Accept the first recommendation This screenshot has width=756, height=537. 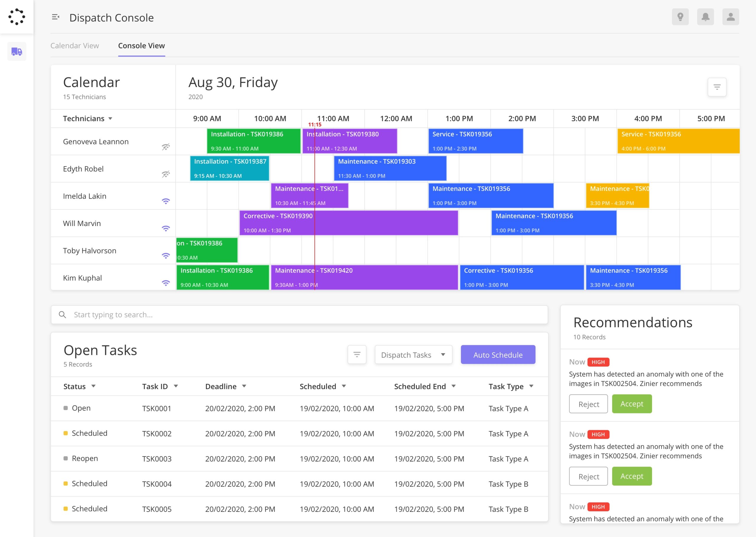632,404
